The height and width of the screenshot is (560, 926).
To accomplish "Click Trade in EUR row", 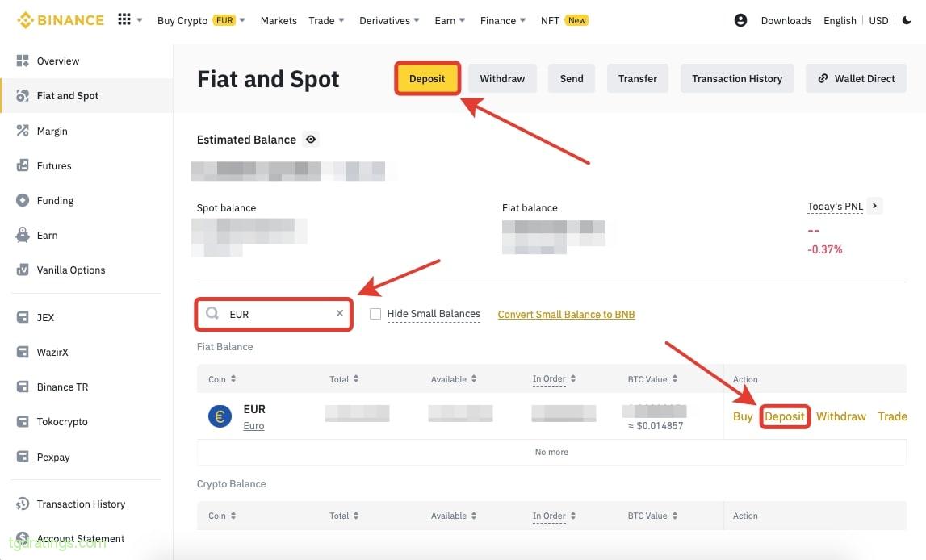I will tap(892, 416).
